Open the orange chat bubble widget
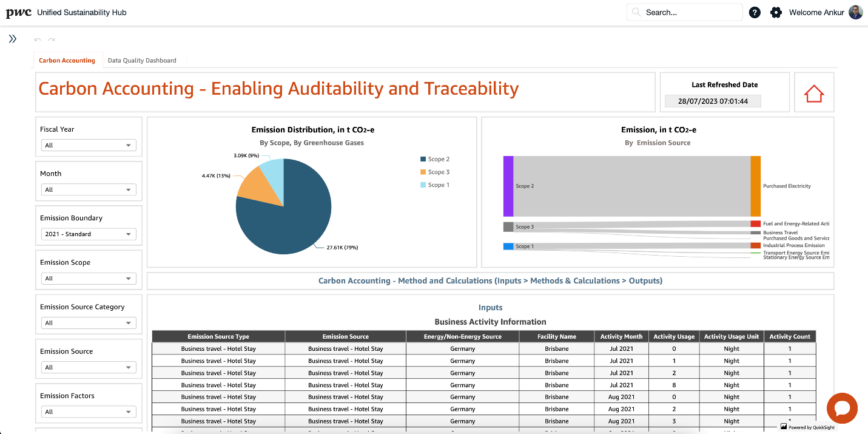 coord(842,408)
